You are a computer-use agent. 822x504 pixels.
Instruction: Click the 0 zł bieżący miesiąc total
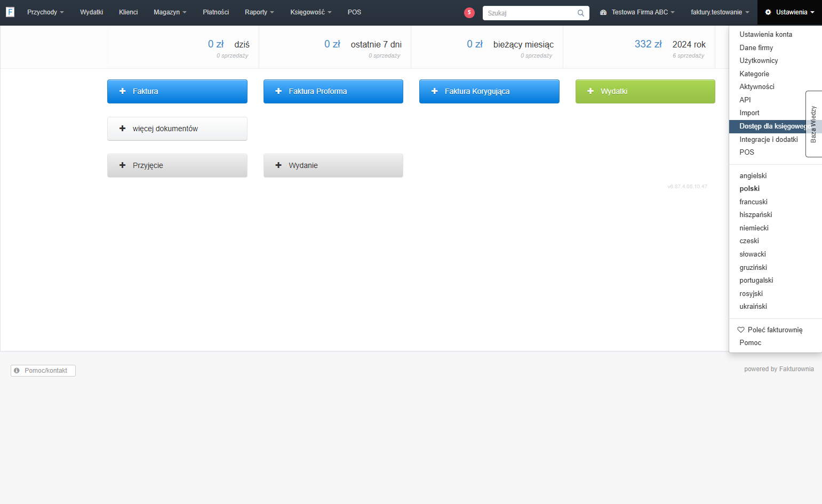[x=510, y=44]
